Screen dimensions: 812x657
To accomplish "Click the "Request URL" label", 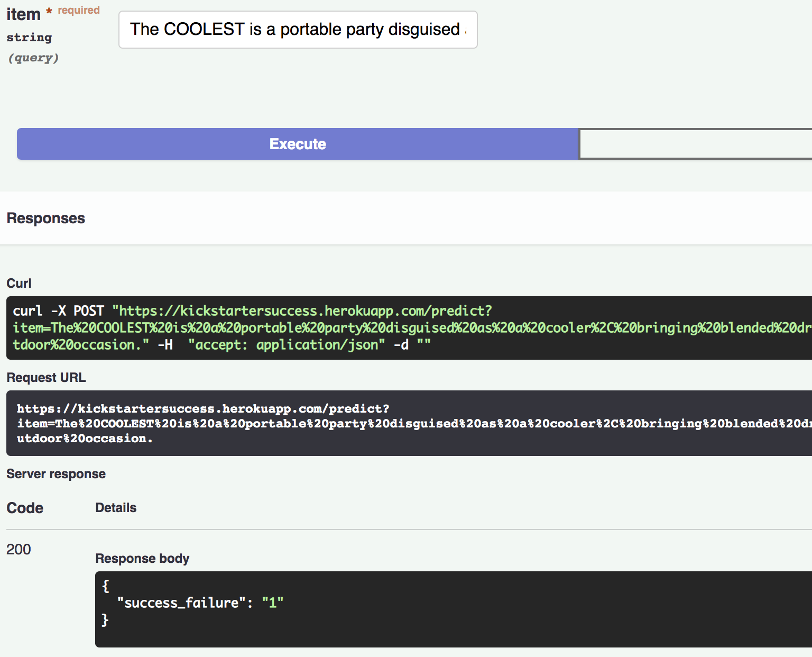I will 46,378.
